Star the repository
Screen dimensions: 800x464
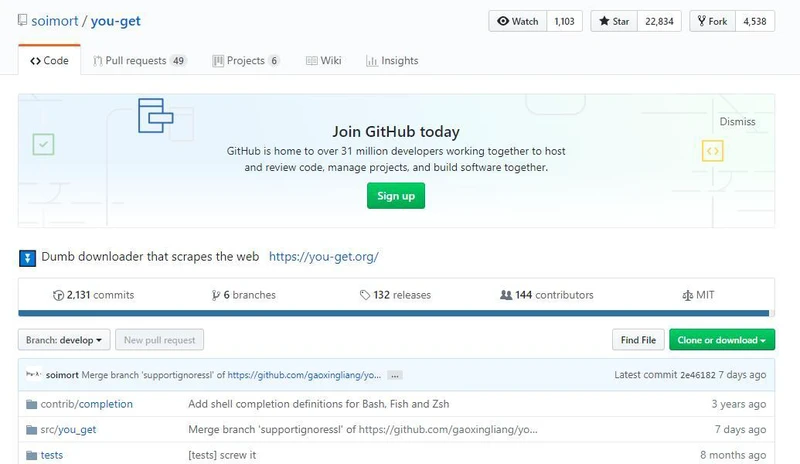coord(614,21)
